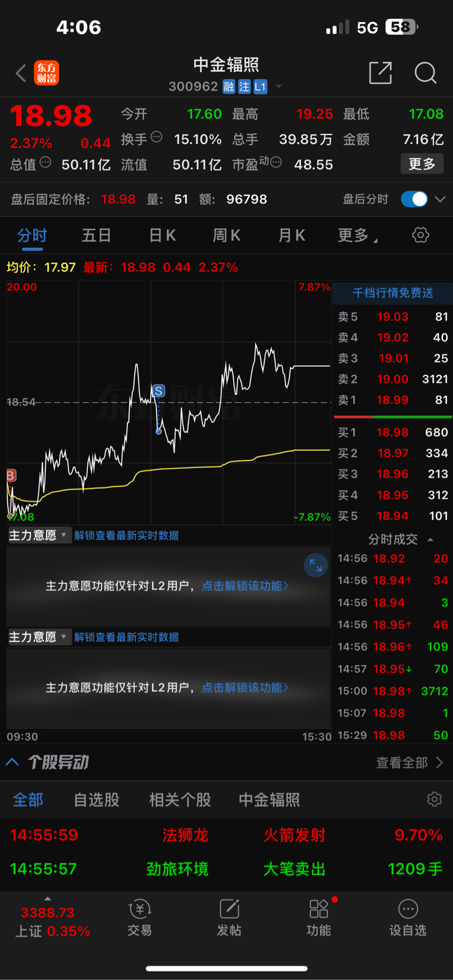Tap the large 18.98 current price
This screenshot has height=980, width=453.
pos(51,116)
